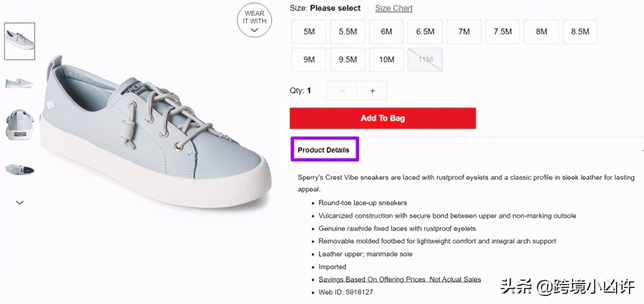644x304 pixels.
Task: Select the unavailable 11M size
Action: tap(425, 59)
